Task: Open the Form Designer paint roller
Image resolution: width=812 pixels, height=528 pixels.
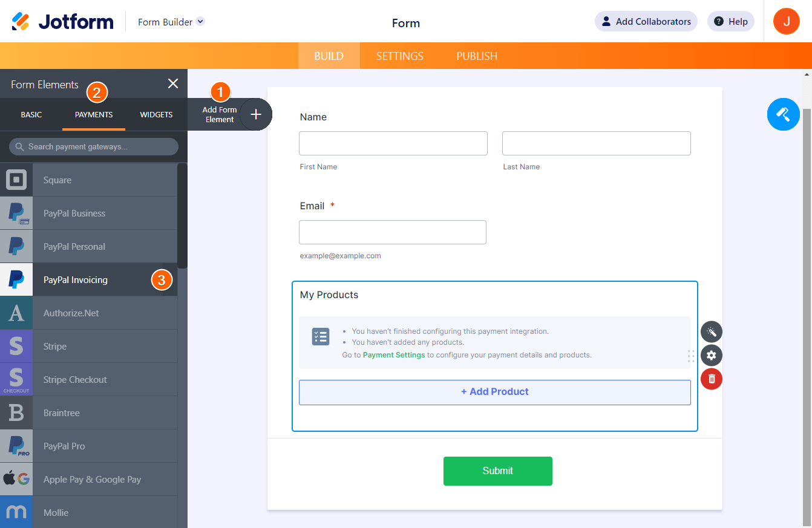Action: (784, 114)
